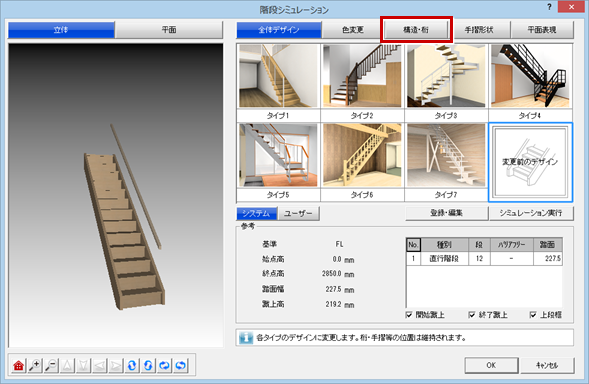Click the 登録・編集 button
Image resolution: width=589 pixels, height=384 pixels.
click(x=446, y=213)
